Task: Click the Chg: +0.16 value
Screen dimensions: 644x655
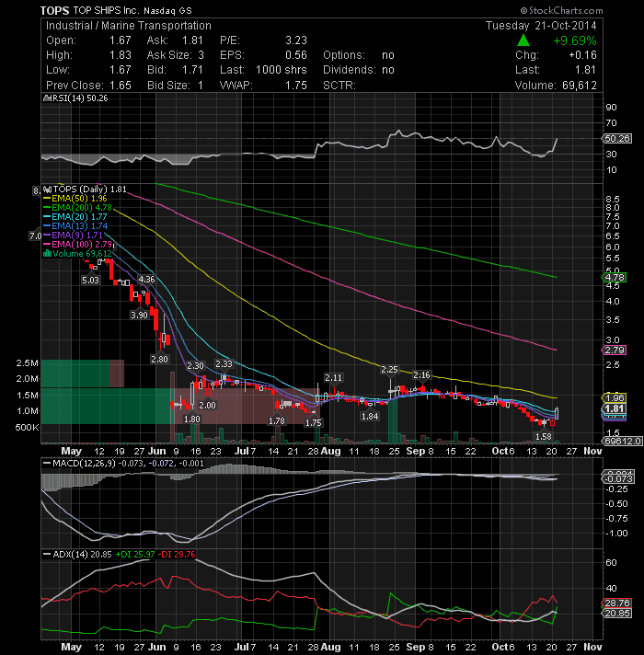Action: (582, 55)
